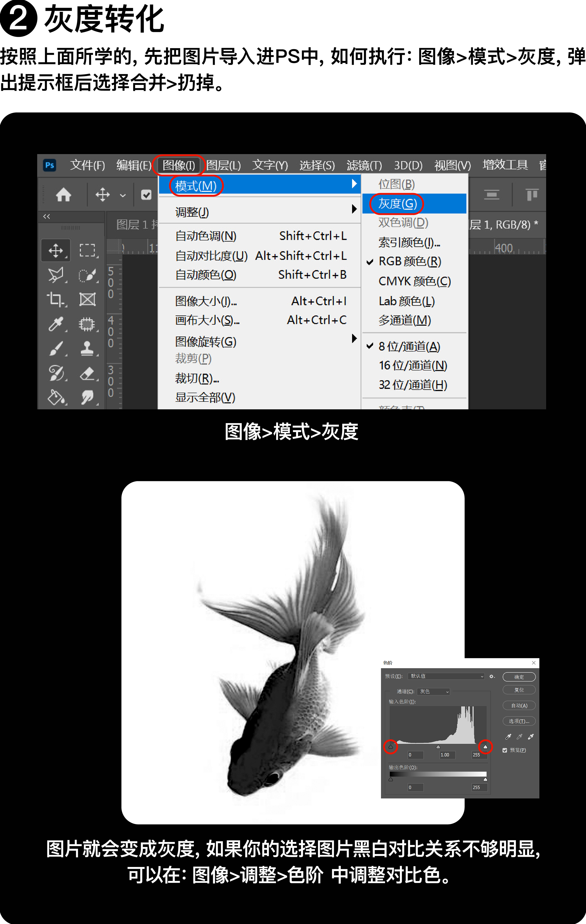Choose Lab 颜色(L) mode

click(x=414, y=301)
